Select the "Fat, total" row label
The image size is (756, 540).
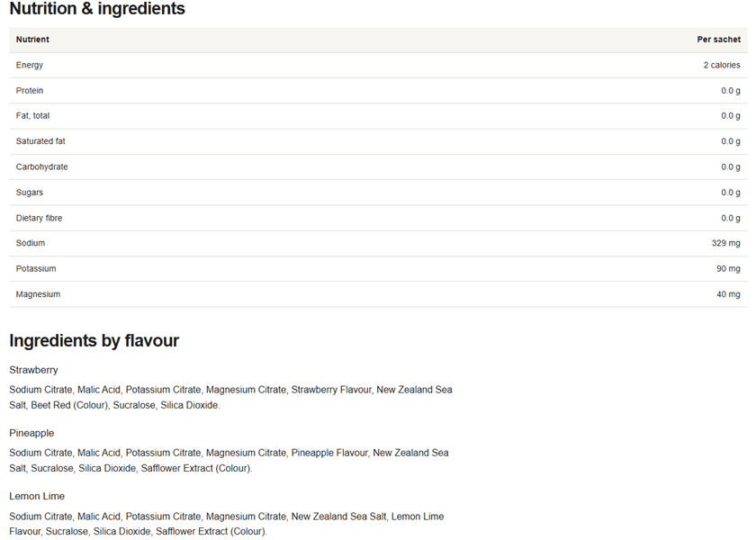(x=32, y=116)
